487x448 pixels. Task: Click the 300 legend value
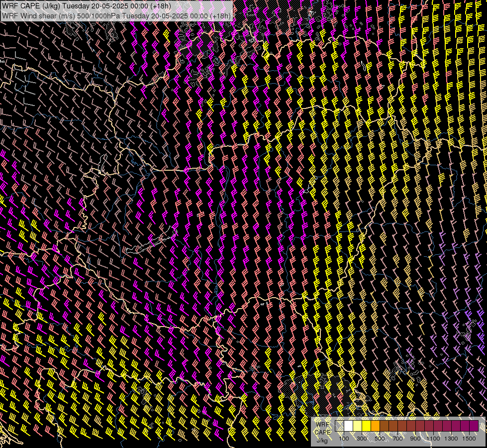362,439
